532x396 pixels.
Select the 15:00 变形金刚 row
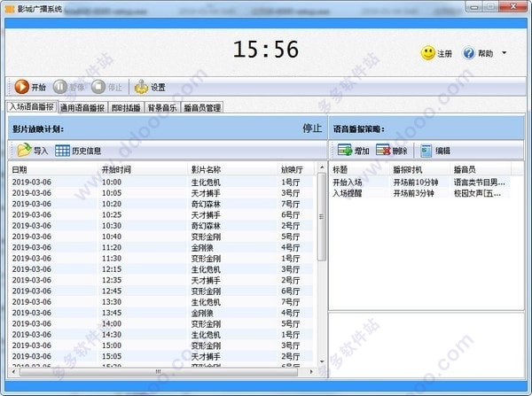[161, 346]
